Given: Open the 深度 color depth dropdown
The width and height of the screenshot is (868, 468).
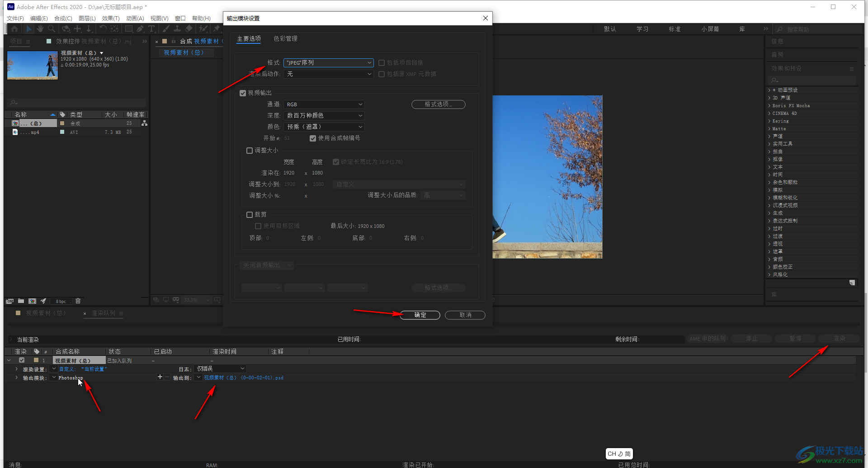Looking at the screenshot, I should [324, 116].
